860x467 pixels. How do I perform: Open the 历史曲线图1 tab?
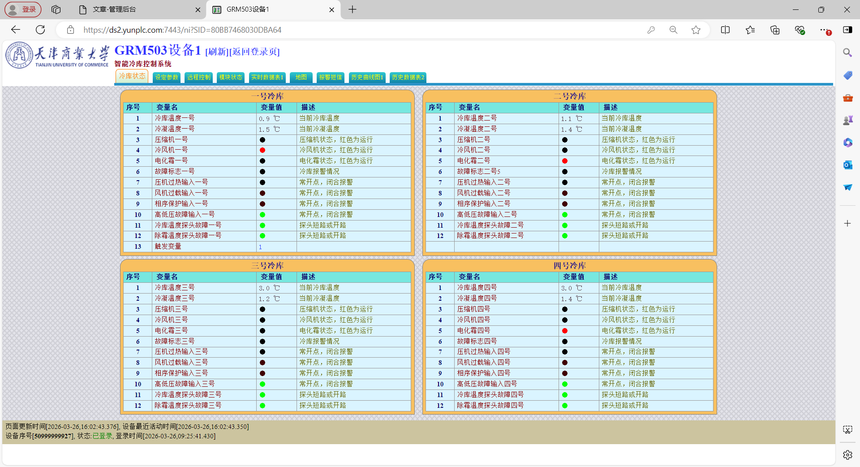point(367,77)
